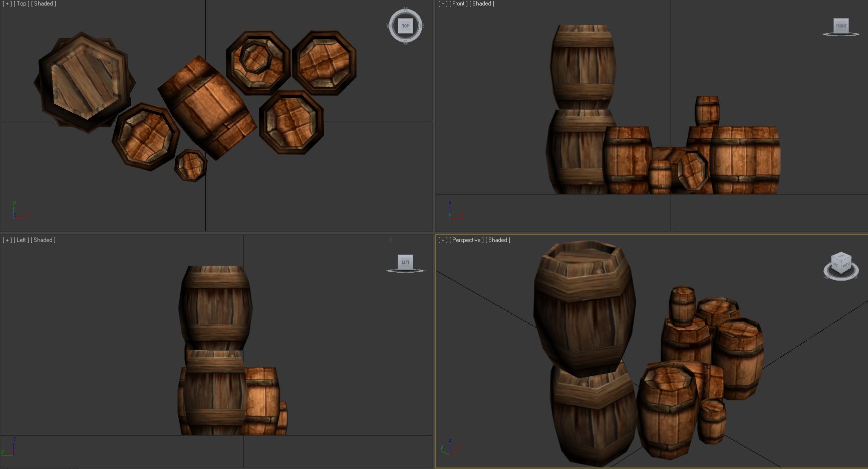
Task: Click the Perspective viewport ViewCube
Action: pyautogui.click(x=841, y=263)
